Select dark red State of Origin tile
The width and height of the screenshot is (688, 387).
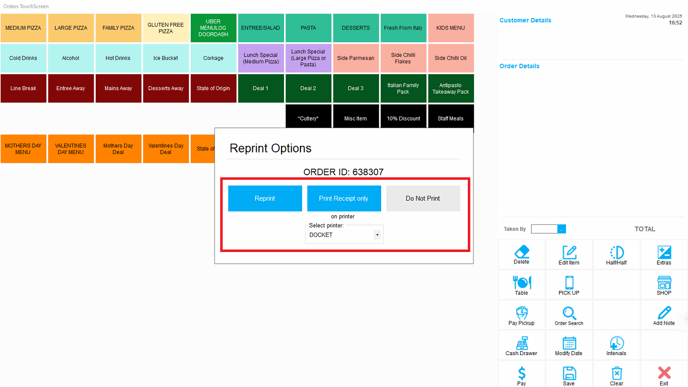click(x=213, y=88)
